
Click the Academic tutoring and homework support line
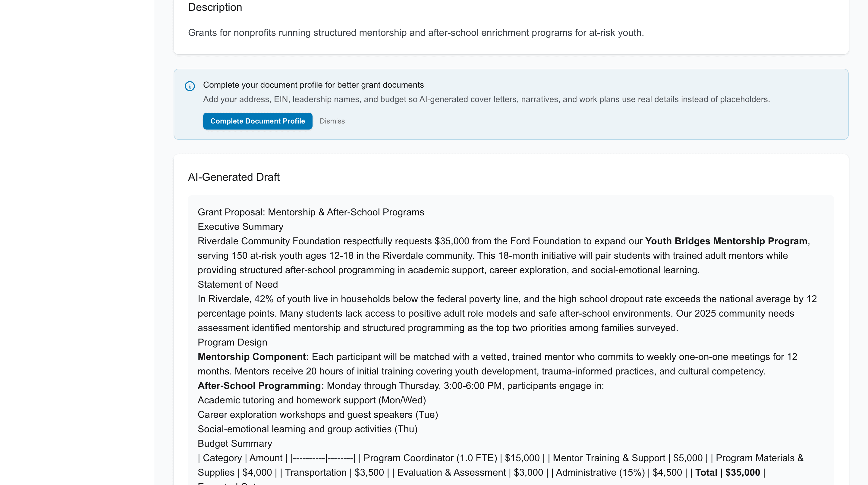point(312,400)
